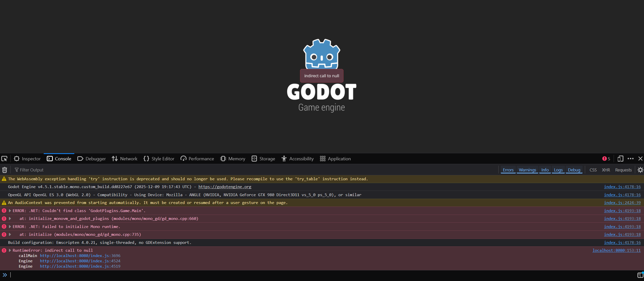Enable the XHR filter
This screenshot has width=644, height=281.
606,170
